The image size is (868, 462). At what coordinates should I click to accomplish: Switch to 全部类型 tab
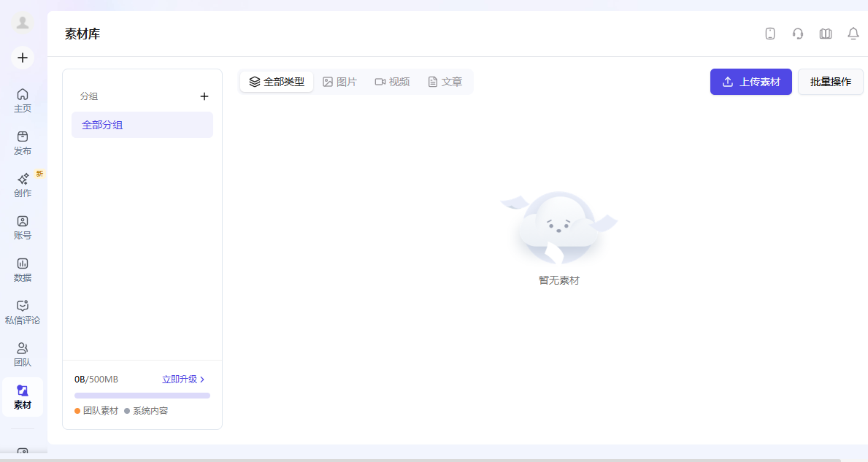[x=277, y=82]
